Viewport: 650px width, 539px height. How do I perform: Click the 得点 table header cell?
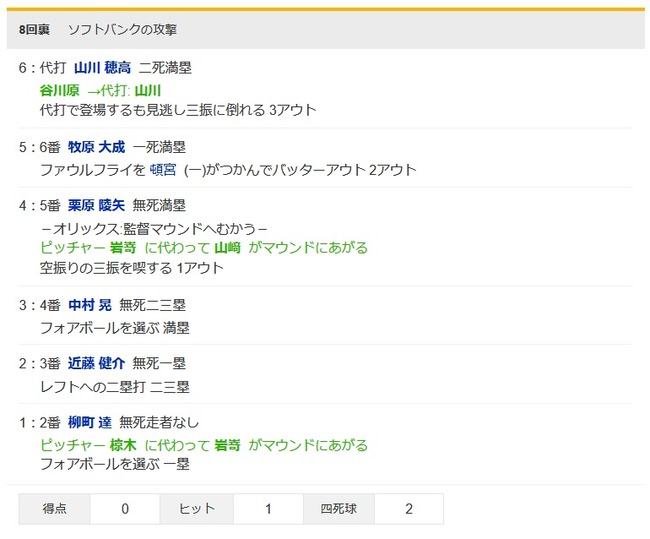pos(54,509)
